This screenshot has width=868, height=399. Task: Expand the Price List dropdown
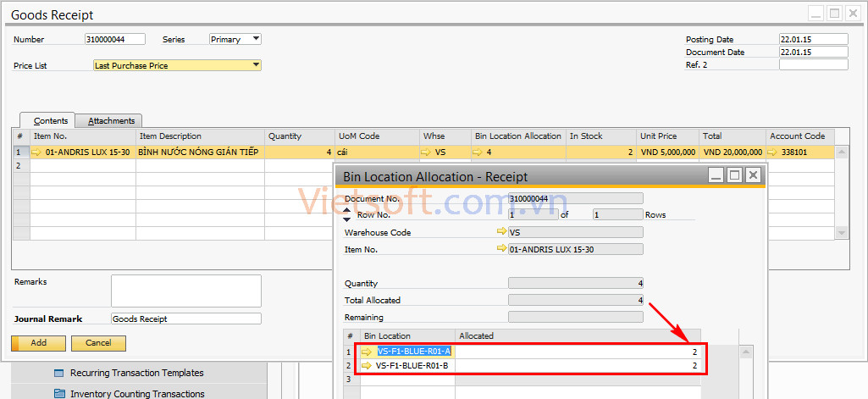pos(256,65)
